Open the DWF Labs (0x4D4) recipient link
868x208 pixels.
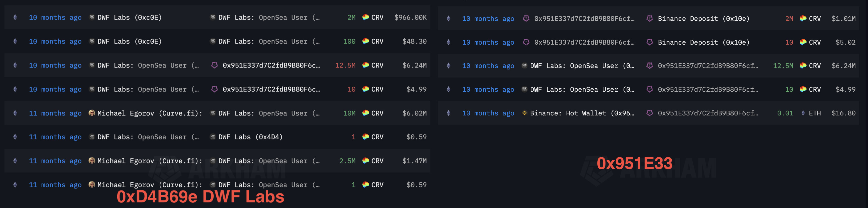pyautogui.click(x=250, y=137)
